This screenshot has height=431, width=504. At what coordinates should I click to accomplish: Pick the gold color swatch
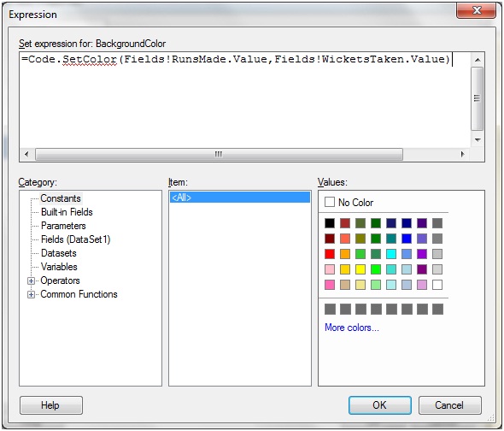[x=345, y=269]
